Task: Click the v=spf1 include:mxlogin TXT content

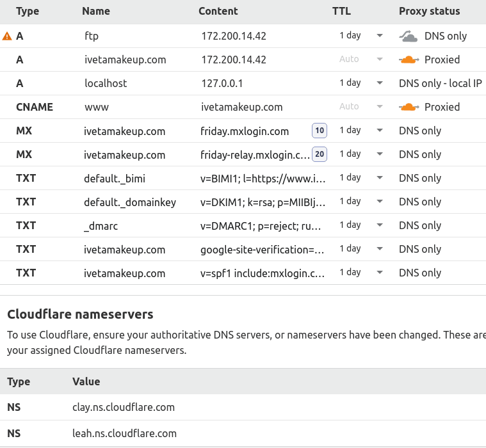Action: point(263,273)
